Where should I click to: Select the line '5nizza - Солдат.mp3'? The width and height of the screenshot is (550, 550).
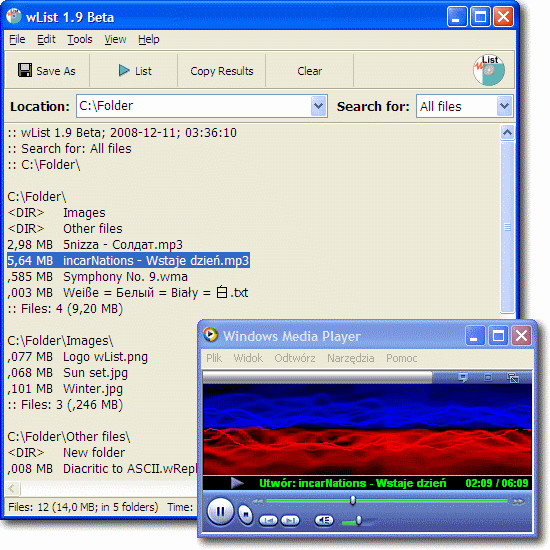coord(95,244)
